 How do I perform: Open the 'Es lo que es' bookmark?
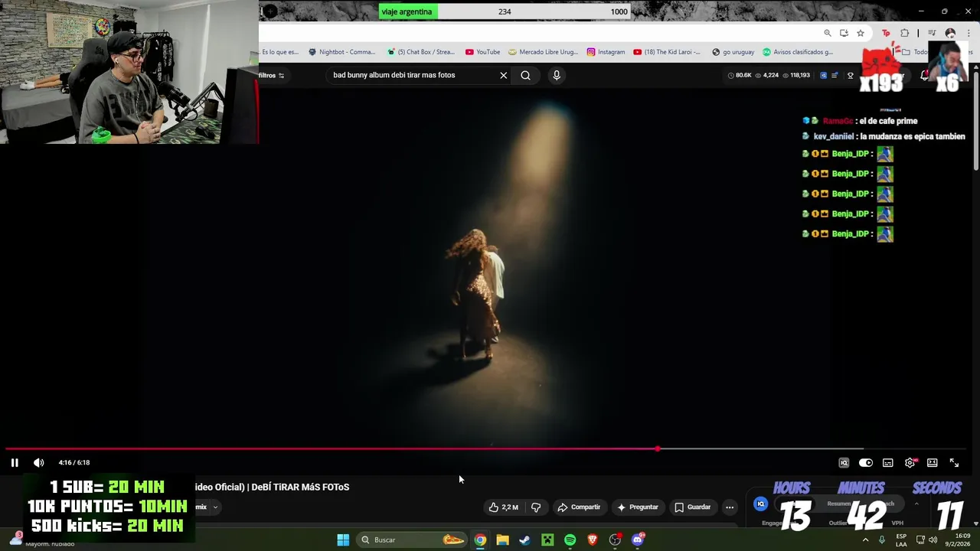[279, 52]
